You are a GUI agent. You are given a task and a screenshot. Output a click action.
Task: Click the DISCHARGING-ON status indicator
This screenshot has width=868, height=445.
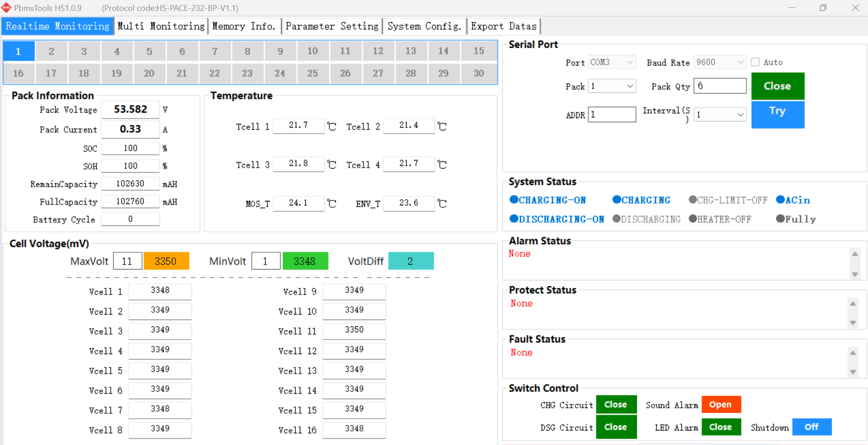pos(557,219)
